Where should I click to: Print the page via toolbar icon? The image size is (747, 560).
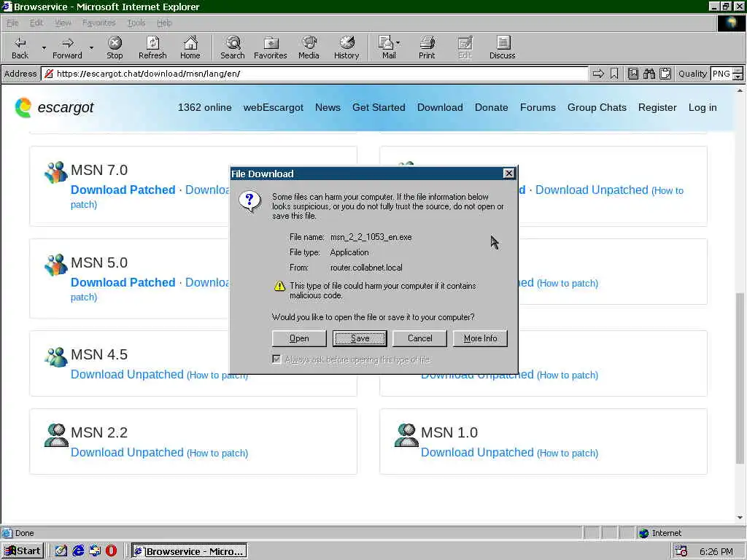tap(427, 47)
